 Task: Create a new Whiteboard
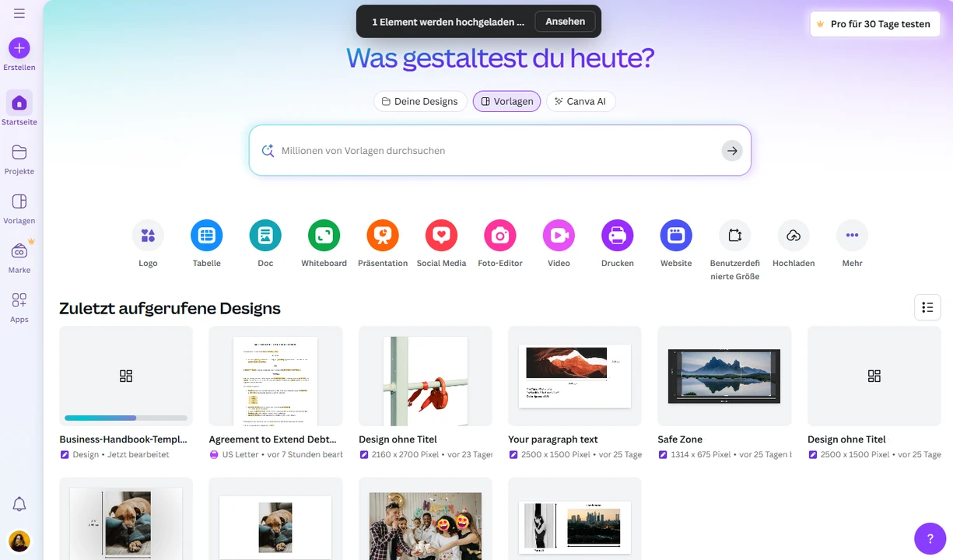[324, 235]
